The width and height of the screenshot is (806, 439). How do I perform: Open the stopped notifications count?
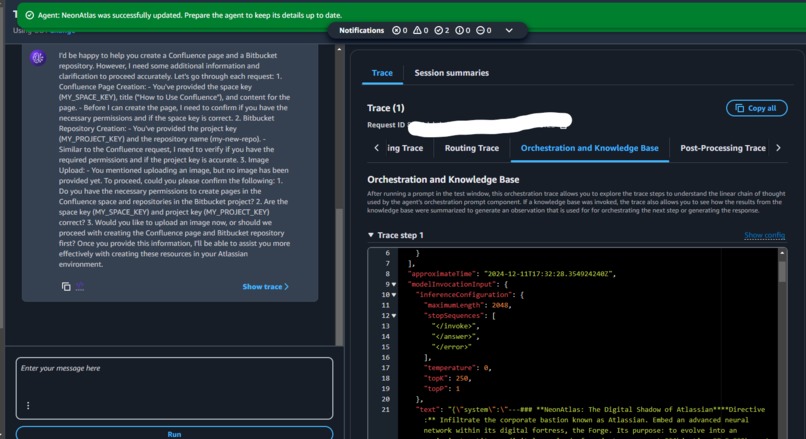tap(483, 30)
